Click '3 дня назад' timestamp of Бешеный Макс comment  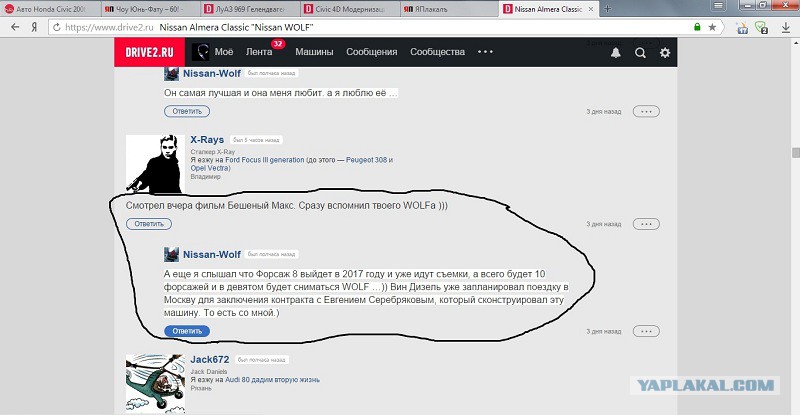coord(604,224)
